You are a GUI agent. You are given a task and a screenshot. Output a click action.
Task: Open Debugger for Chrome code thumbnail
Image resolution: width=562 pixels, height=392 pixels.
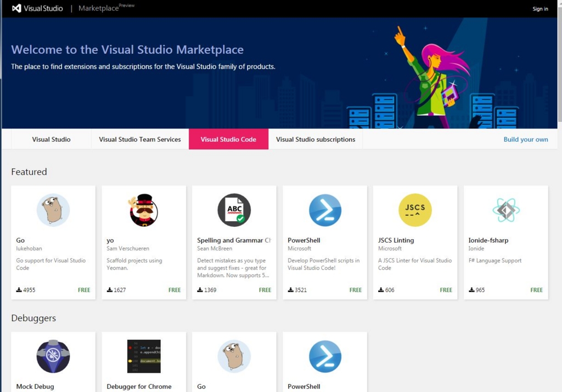[x=144, y=356]
